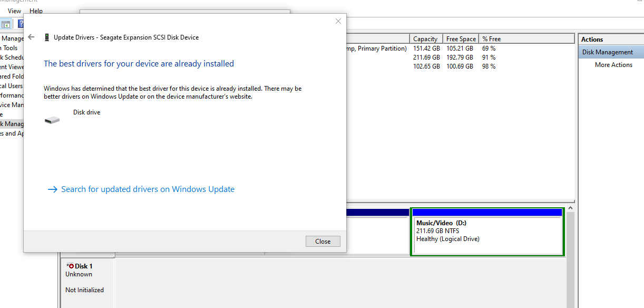Click the 211.69 GB capacity cell in volume list
Screen dimensions: 644x308
[x=426, y=57]
